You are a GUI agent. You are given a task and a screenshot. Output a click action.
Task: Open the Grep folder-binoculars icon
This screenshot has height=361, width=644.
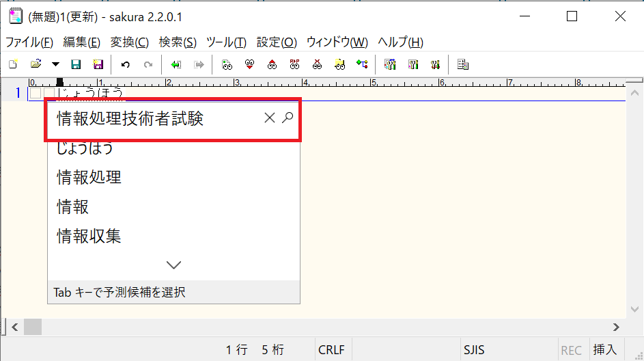coord(339,64)
